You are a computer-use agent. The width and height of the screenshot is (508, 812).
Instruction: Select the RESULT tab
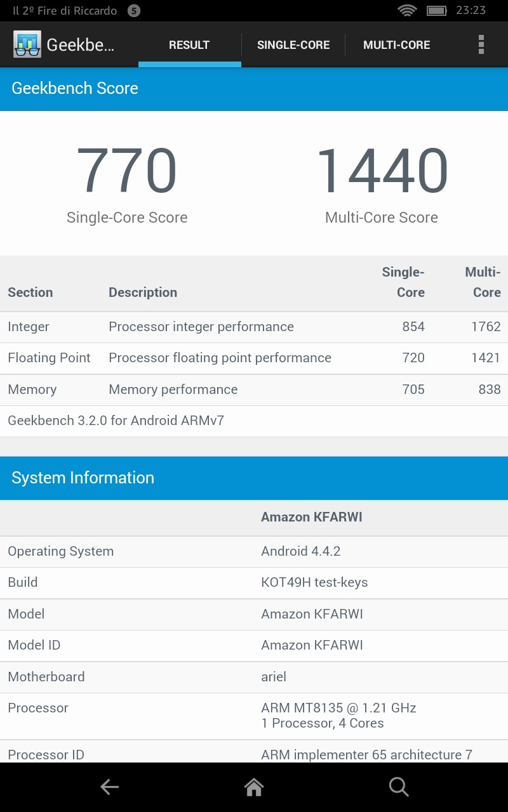tap(189, 45)
